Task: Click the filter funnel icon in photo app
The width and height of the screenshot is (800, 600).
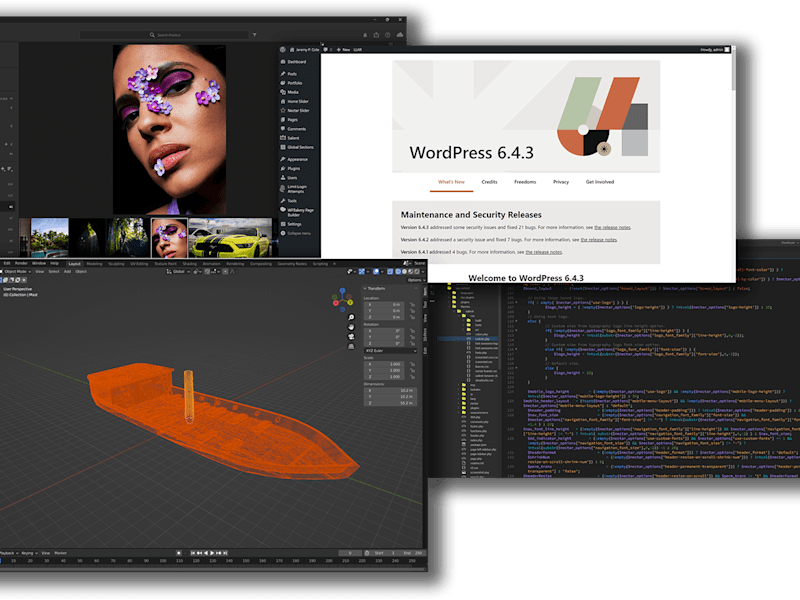Action: [255, 35]
